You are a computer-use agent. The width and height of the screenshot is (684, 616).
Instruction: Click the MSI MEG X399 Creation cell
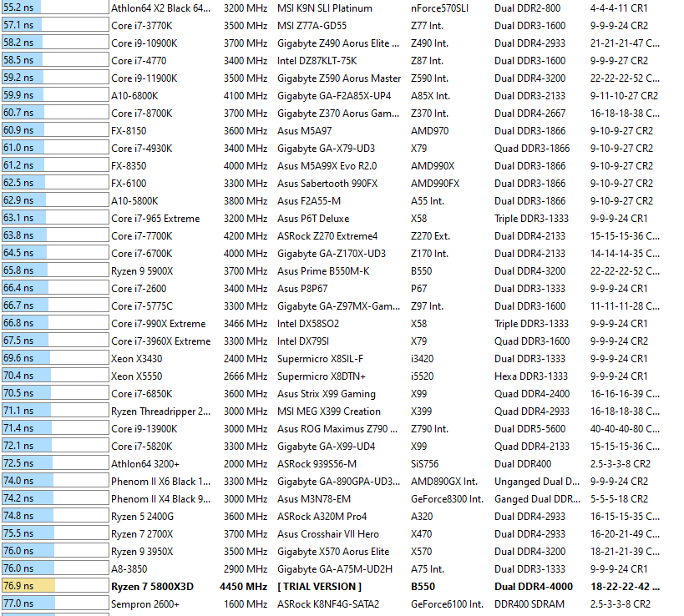(329, 412)
